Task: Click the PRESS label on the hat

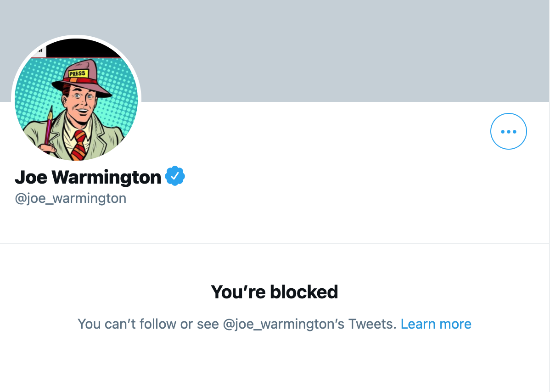Action: (78, 73)
